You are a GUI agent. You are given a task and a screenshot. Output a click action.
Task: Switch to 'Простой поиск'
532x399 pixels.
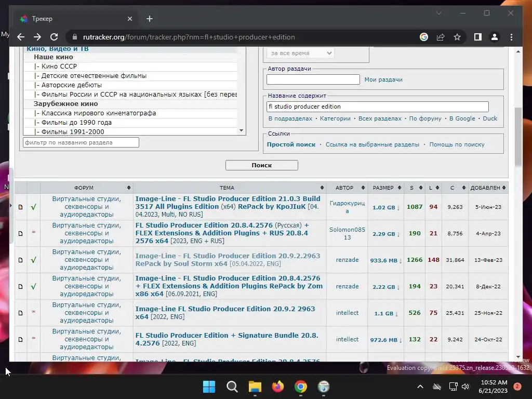291,144
